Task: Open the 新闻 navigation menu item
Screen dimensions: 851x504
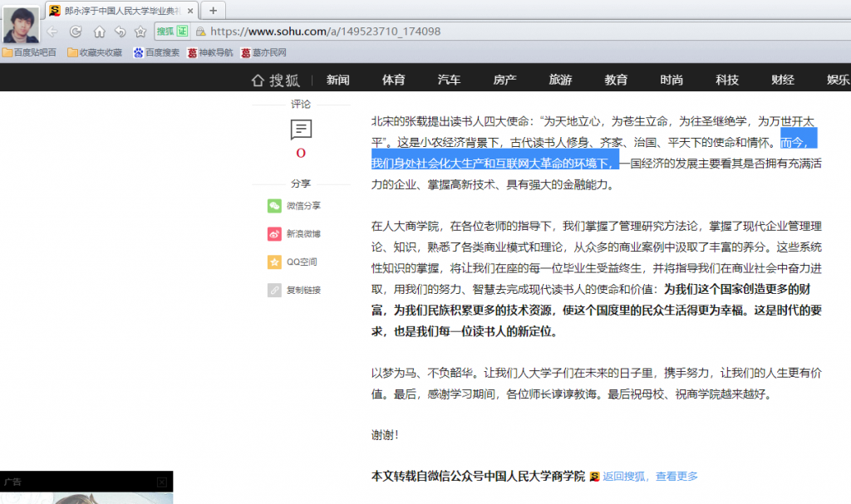Action: (x=337, y=80)
